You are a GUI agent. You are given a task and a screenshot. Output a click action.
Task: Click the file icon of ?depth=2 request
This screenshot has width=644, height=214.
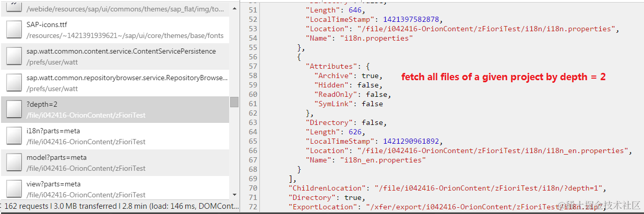pos(14,109)
